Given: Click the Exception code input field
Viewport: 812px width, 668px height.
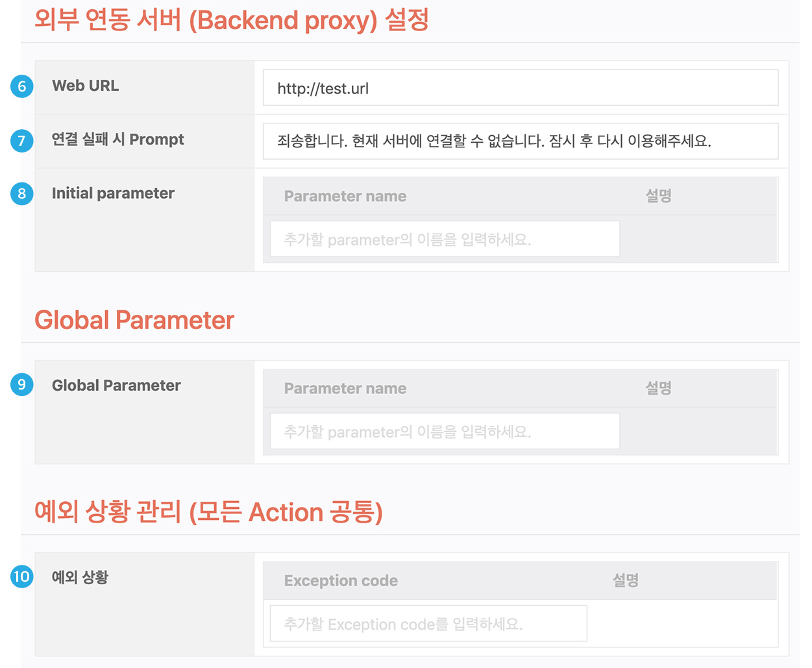Looking at the screenshot, I should pyautogui.click(x=428, y=624).
